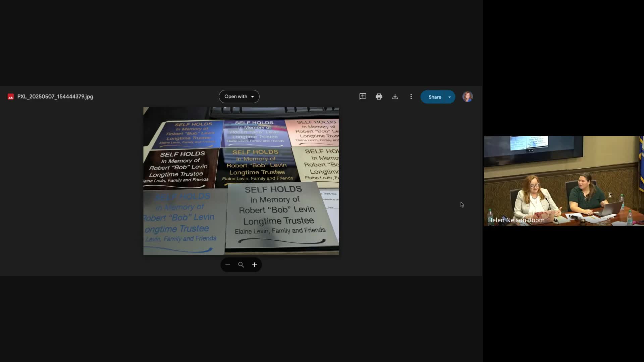Click the red image file type icon
Viewport: 644px width, 362px height.
[x=11, y=97]
